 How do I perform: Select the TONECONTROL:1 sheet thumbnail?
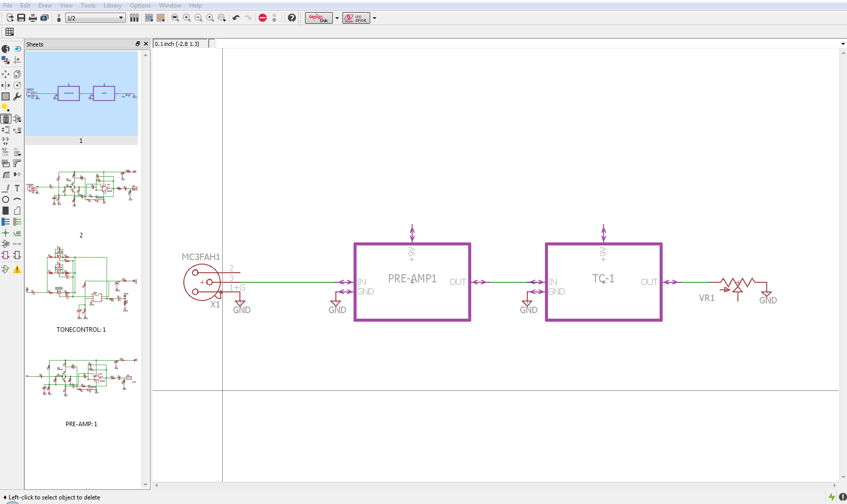click(81, 283)
